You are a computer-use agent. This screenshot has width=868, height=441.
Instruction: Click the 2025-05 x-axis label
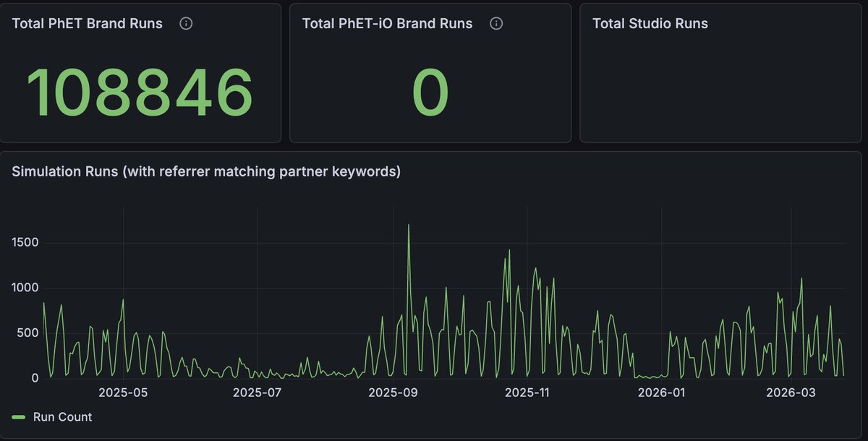tap(122, 393)
